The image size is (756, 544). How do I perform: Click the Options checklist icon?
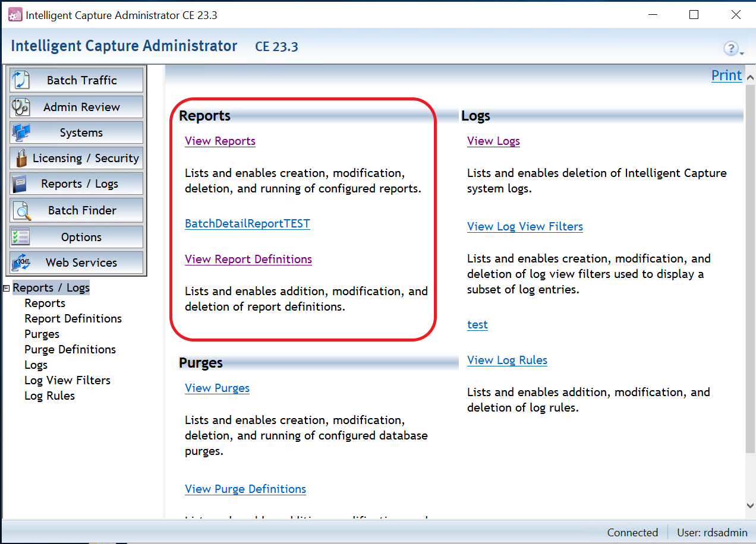pos(21,237)
